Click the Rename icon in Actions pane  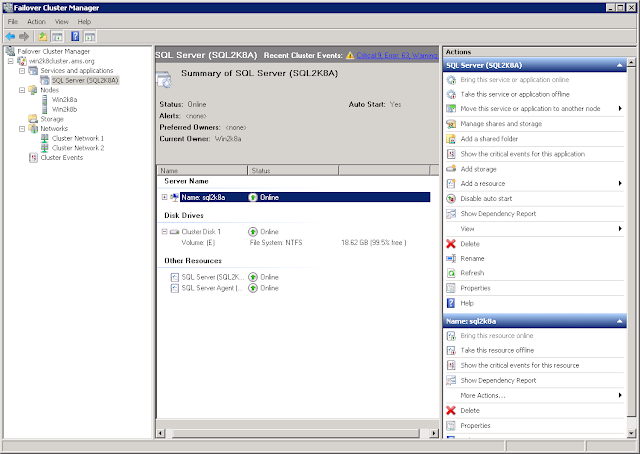(451, 258)
